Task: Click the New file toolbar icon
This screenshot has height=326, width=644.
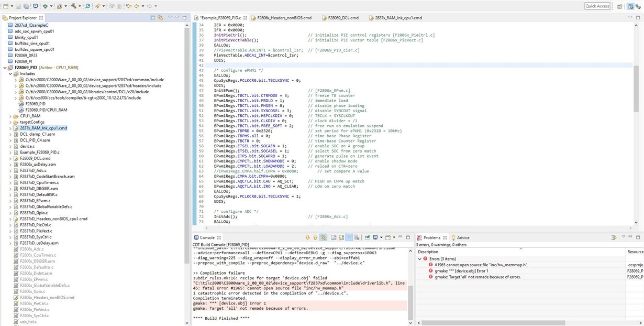Action: tap(6, 6)
